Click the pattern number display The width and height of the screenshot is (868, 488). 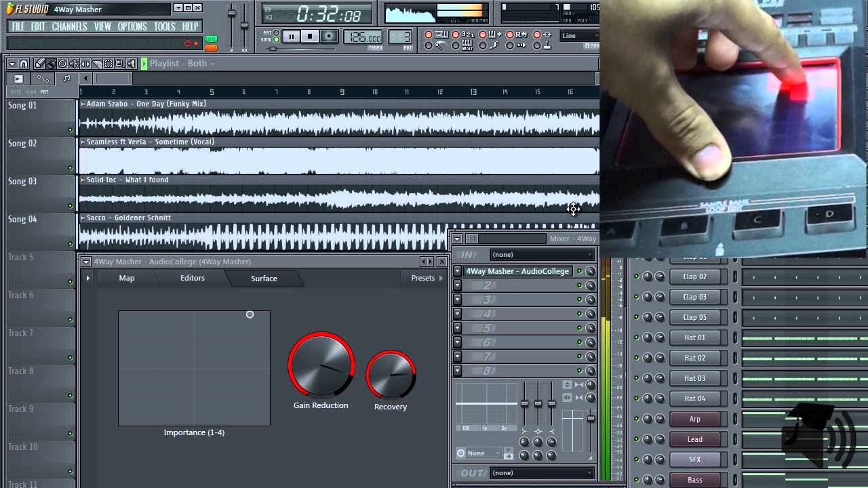click(x=400, y=37)
